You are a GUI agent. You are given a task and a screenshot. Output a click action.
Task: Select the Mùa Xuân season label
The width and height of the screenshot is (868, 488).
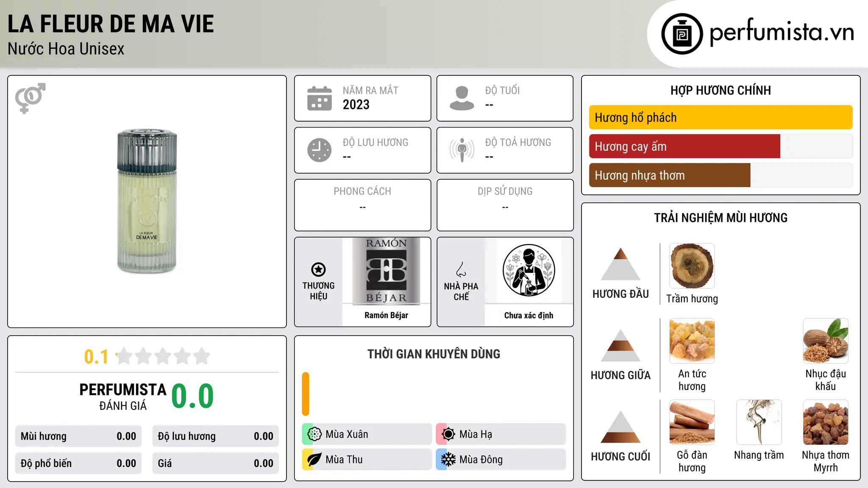click(347, 434)
